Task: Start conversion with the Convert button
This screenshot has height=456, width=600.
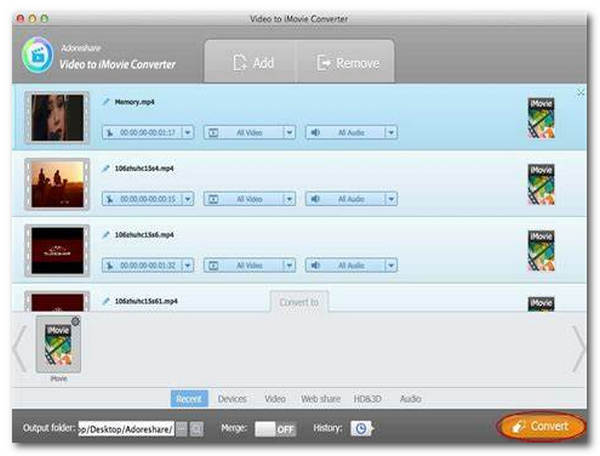Action: tap(541, 426)
